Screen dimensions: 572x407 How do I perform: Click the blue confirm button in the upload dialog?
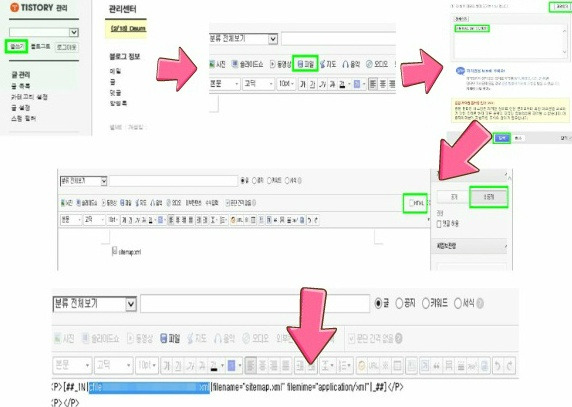coord(502,138)
